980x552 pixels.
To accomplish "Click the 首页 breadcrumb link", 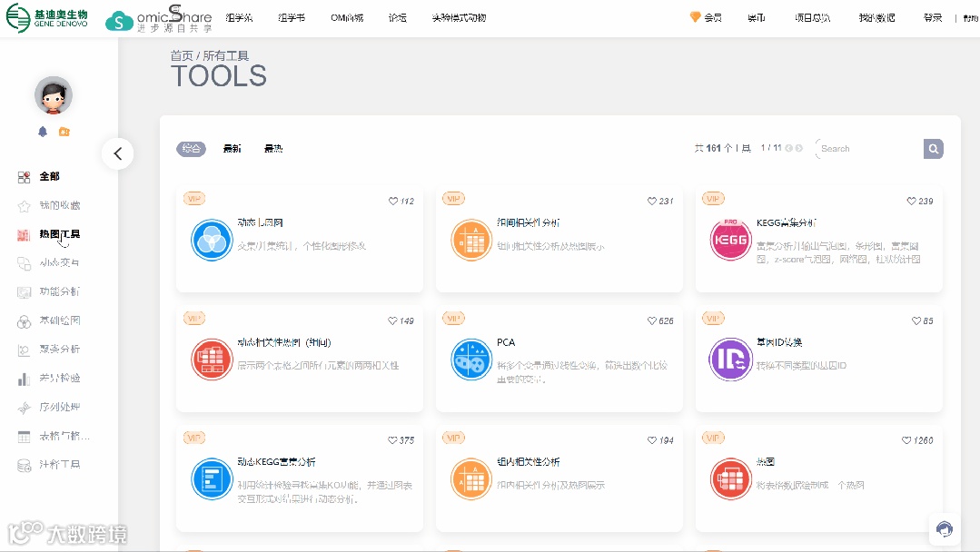I will coord(182,55).
